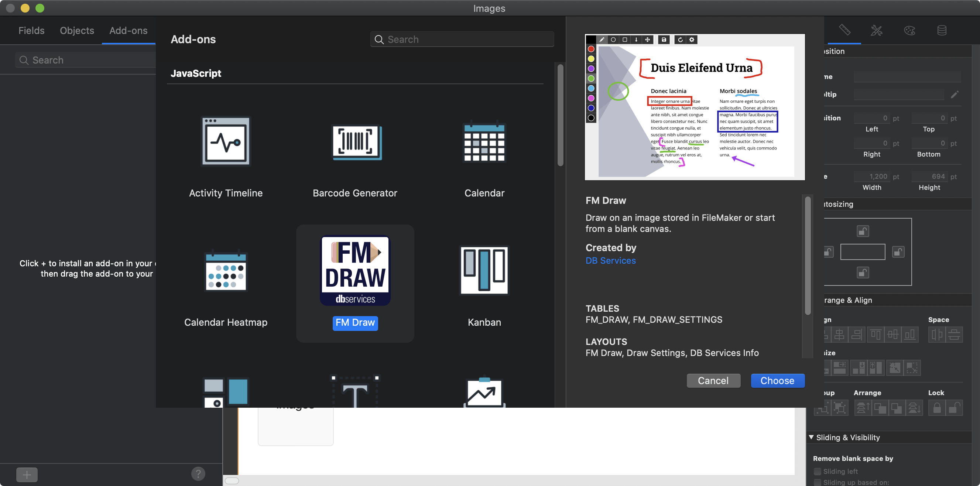
Task: Click align top edges icon
Action: tap(876, 335)
